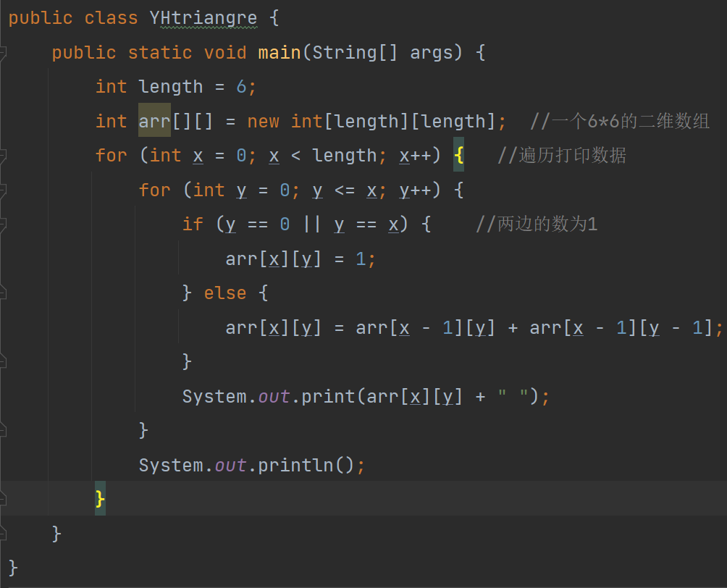Click the if keyword

(x=193, y=224)
